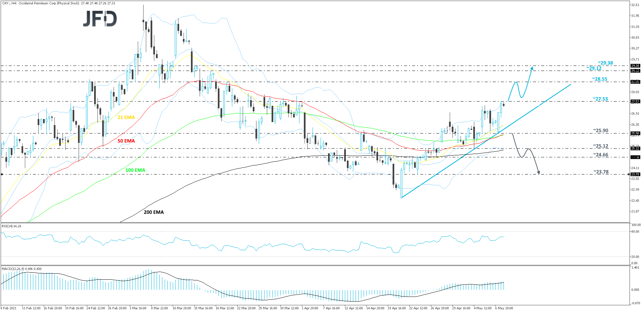Screen dimensions: 644x312
Task: Click the 'RSI(14) 66.26' indicator label
Action: [11, 226]
